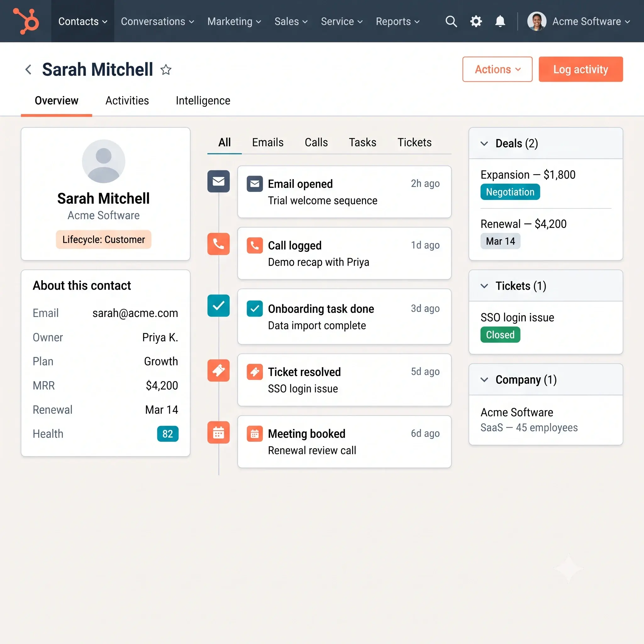Viewport: 644px width, 644px height.
Task: Switch to the Overview tab
Action: pyautogui.click(x=56, y=101)
